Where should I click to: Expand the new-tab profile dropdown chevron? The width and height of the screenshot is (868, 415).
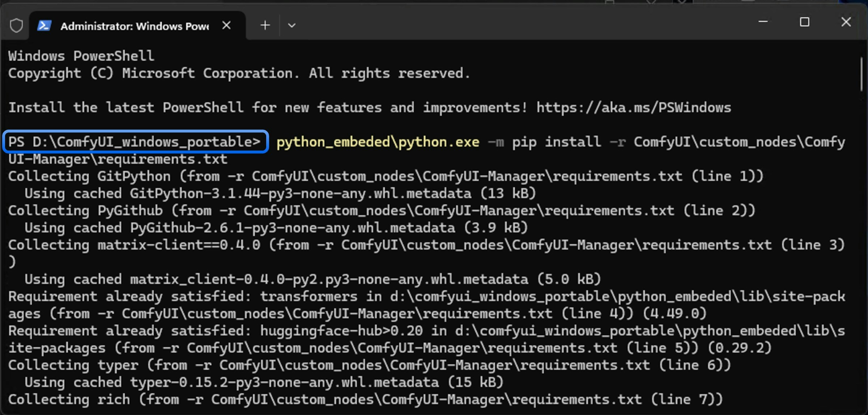click(292, 25)
